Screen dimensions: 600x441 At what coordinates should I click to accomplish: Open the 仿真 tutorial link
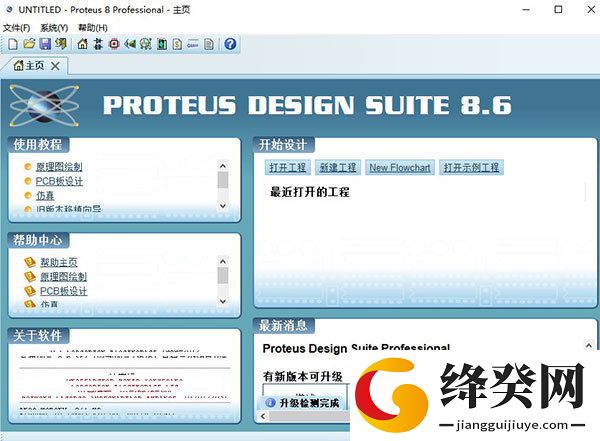45,196
